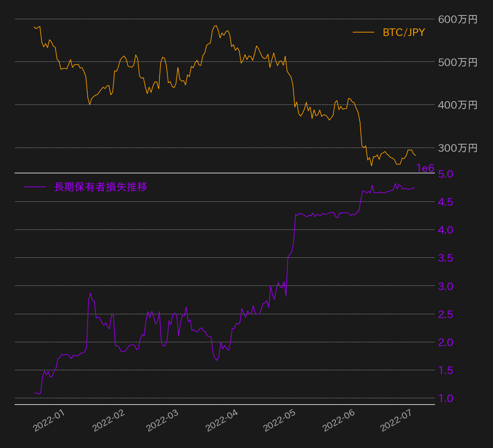Click the 2022-01 x-axis date label
Image resolution: width=493 pixels, height=448 pixels.
click(x=49, y=420)
